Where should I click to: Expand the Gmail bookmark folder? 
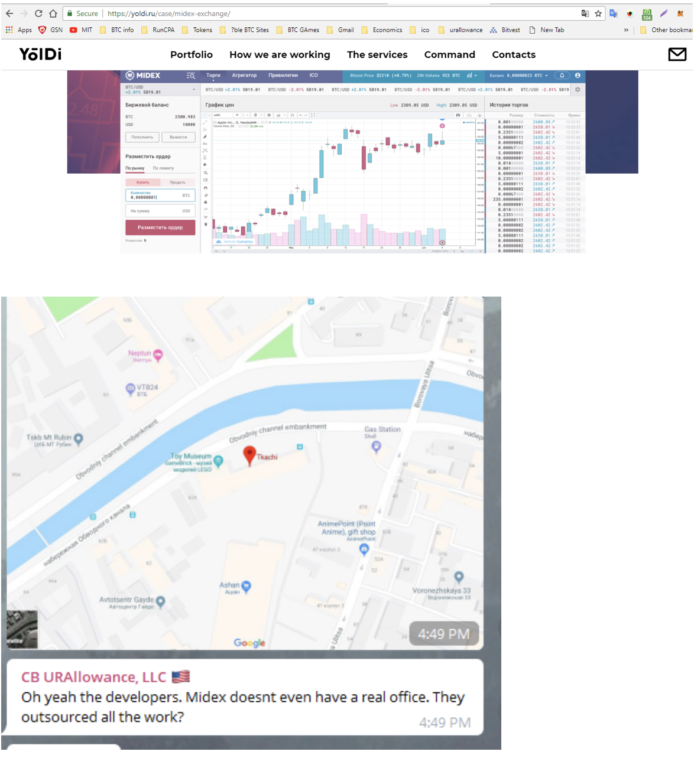pyautogui.click(x=340, y=30)
